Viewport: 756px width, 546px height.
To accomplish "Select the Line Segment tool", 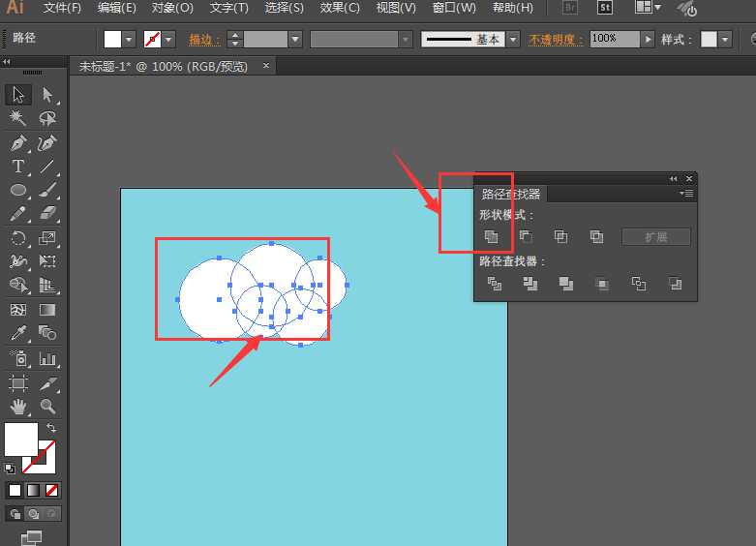I will (47, 167).
